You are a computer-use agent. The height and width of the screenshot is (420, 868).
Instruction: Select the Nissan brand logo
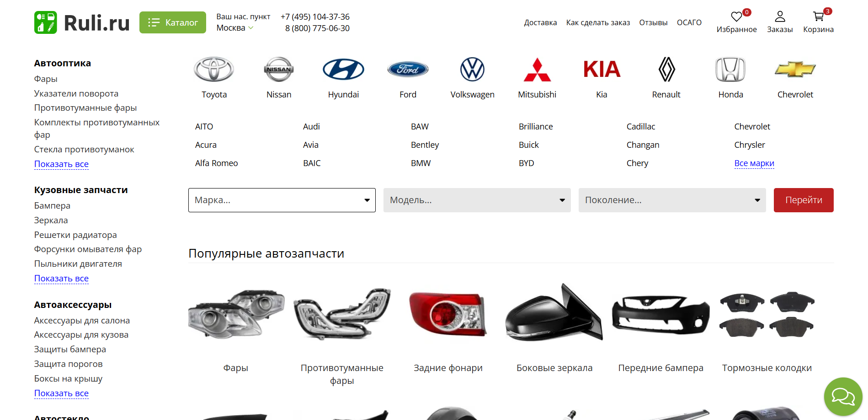(x=279, y=70)
